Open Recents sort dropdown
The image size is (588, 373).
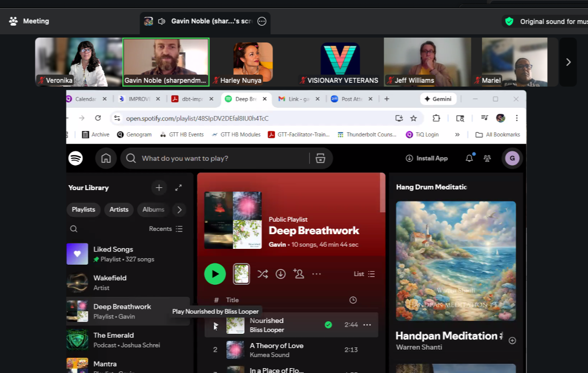pyautogui.click(x=166, y=229)
